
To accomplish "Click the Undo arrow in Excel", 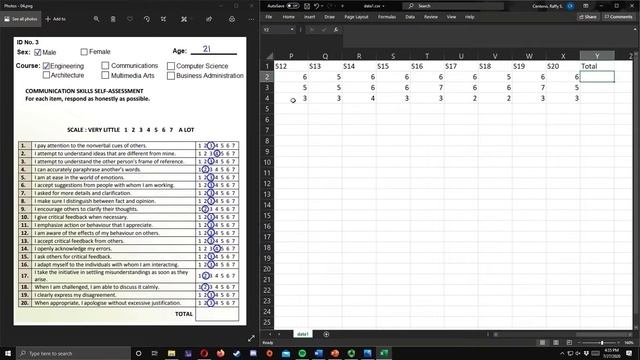I will pos(316,6).
